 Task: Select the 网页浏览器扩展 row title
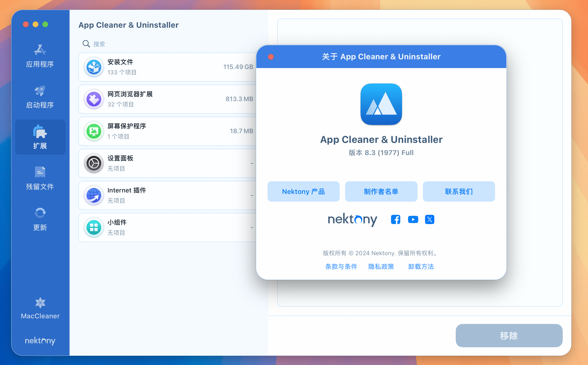tap(130, 94)
